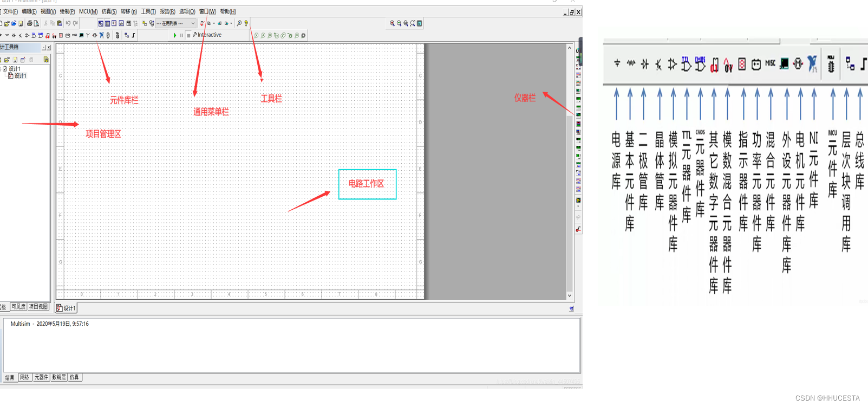Click the Print preview toolbar icon

36,23
